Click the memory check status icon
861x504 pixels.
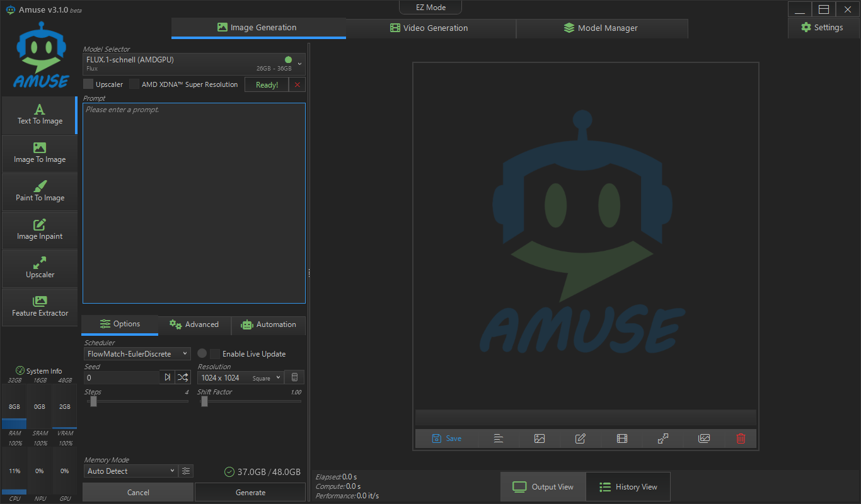(x=229, y=472)
